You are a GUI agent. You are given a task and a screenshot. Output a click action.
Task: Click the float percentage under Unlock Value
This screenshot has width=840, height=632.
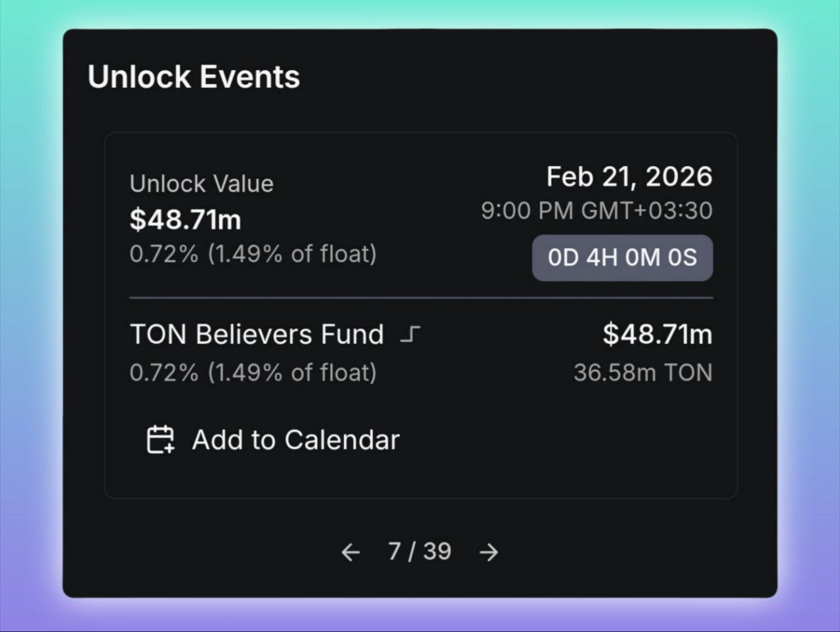point(253,254)
